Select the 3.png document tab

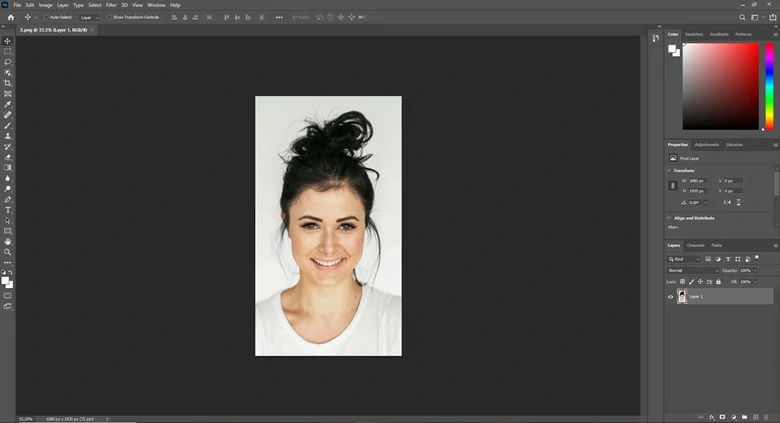54,30
